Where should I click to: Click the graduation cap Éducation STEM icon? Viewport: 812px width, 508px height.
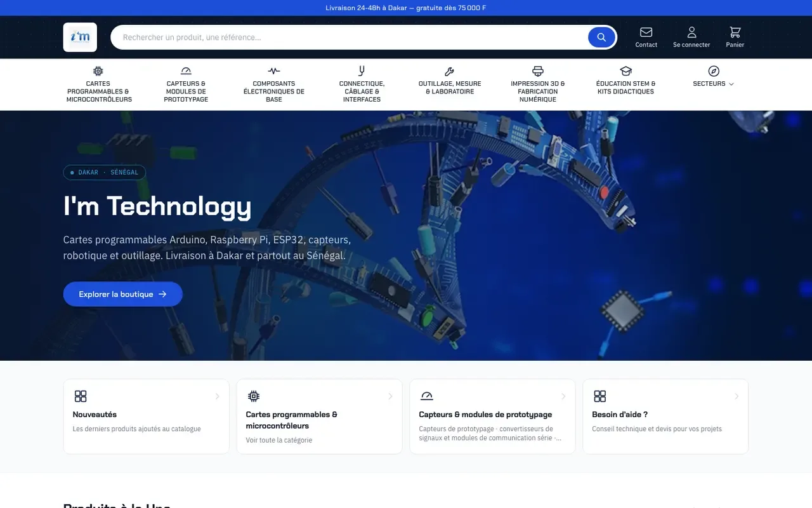coord(625,71)
